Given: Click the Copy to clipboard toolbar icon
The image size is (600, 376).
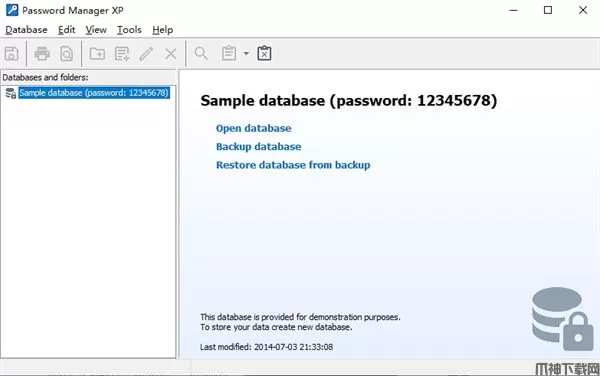Looking at the screenshot, I should point(229,53).
